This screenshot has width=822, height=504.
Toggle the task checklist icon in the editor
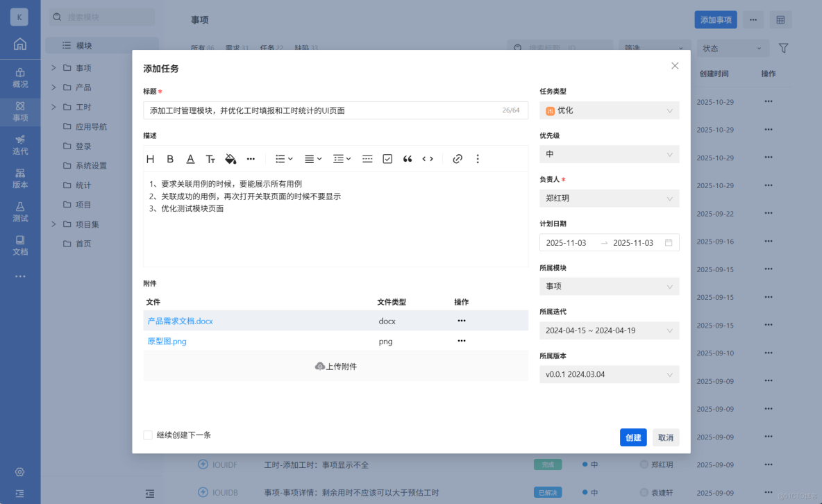click(387, 158)
